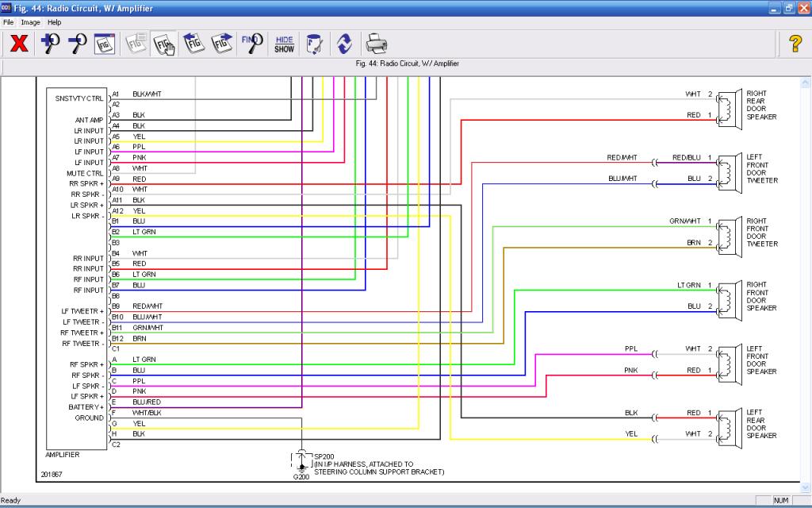Click the blue refresh arrows icon
The height and width of the screenshot is (508, 812).
point(344,44)
